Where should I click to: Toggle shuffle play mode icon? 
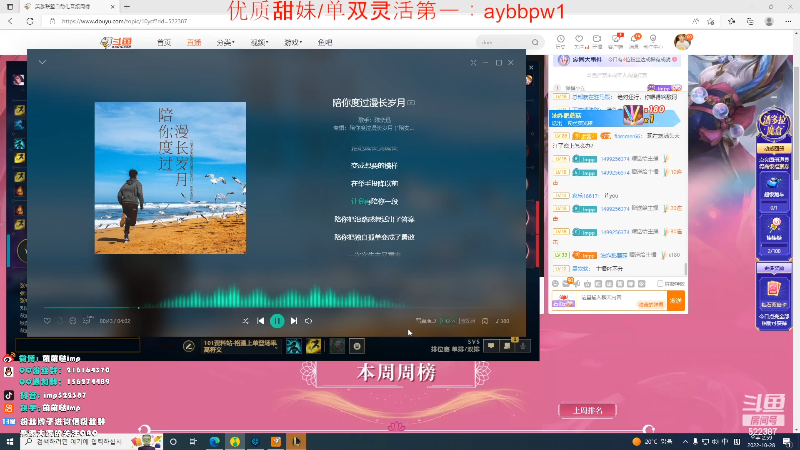pos(245,321)
